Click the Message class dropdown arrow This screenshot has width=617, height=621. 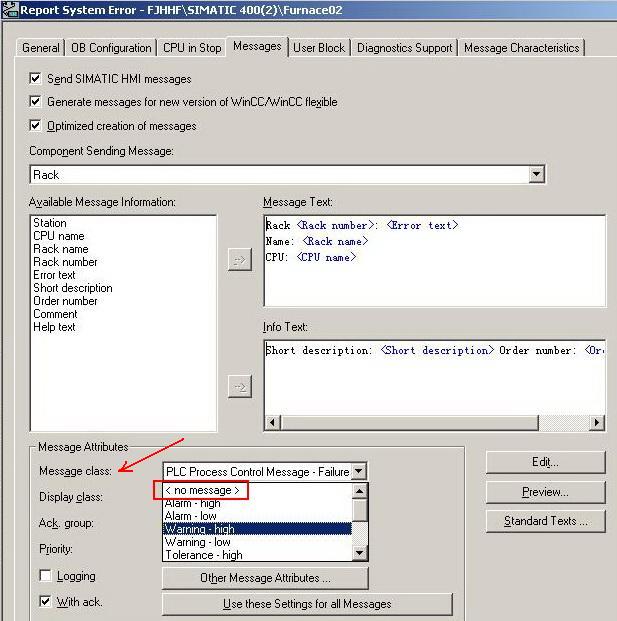click(358, 471)
